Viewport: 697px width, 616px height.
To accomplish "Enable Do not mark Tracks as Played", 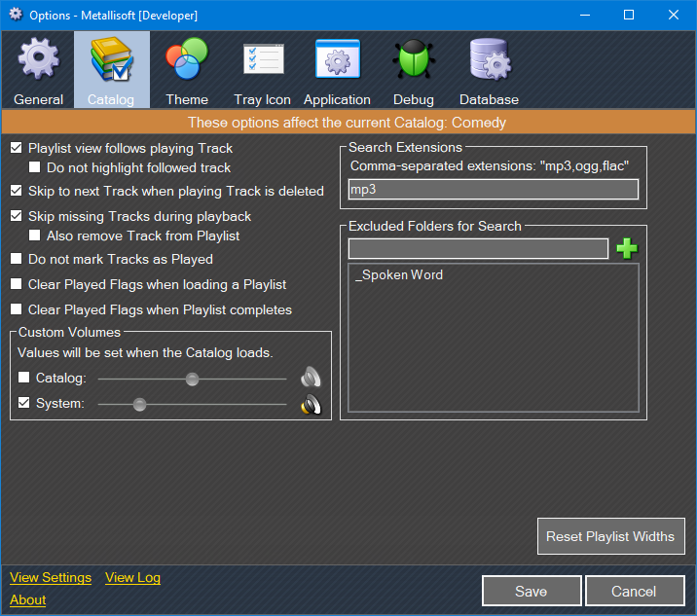I will pos(17,260).
